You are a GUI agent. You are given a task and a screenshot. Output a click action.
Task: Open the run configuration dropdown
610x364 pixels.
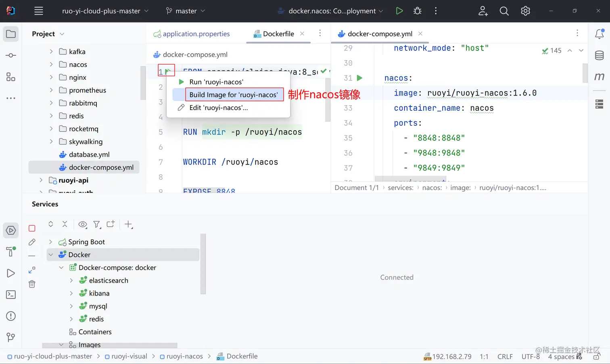330,11
